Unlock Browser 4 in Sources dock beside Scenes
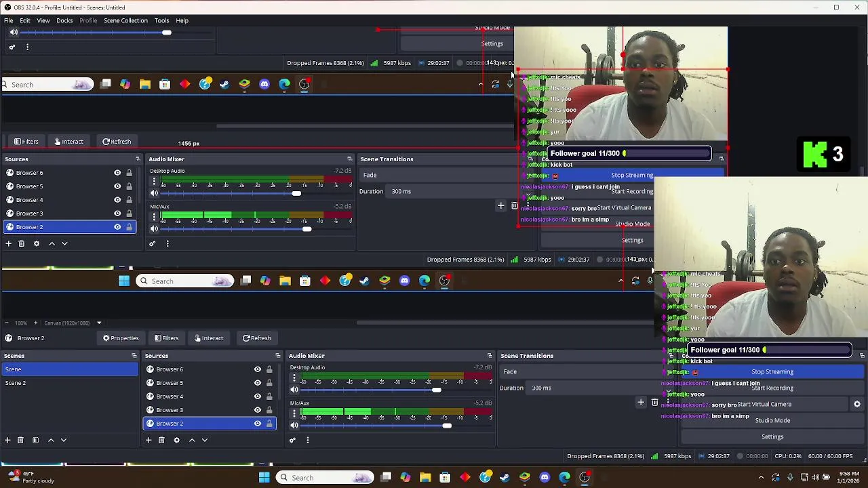The width and height of the screenshot is (868, 488). coord(269,396)
